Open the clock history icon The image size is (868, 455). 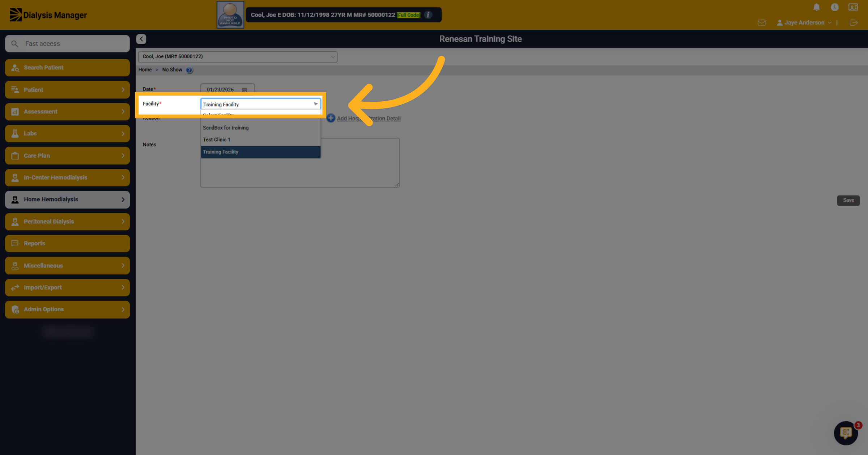(x=834, y=7)
